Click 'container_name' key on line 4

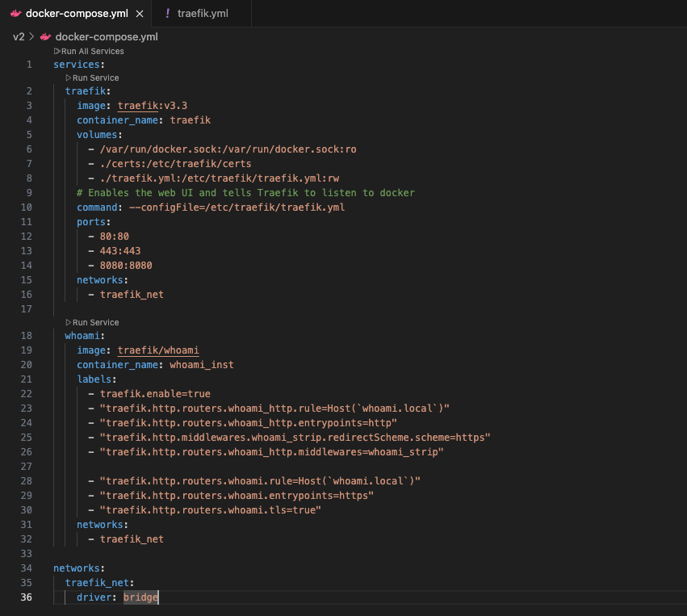click(117, 120)
